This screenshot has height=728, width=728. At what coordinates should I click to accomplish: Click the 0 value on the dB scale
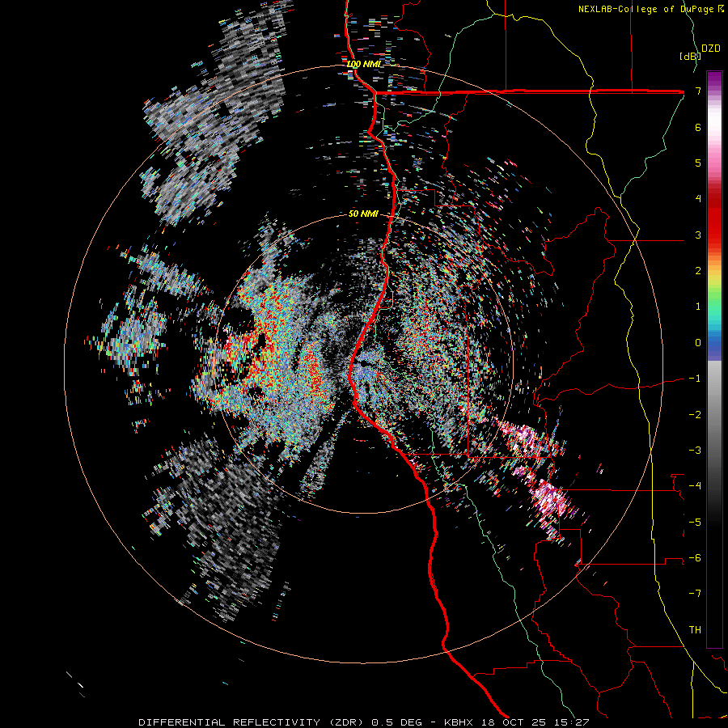point(698,343)
